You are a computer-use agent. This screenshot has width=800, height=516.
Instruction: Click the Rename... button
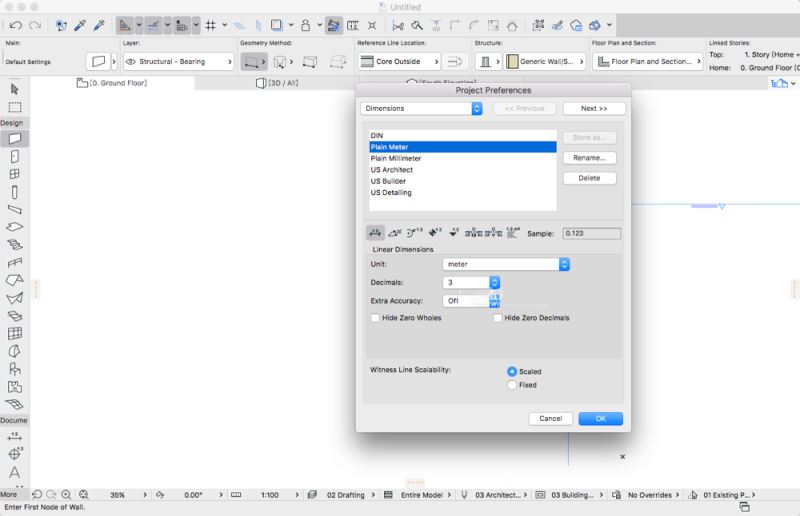click(x=589, y=158)
